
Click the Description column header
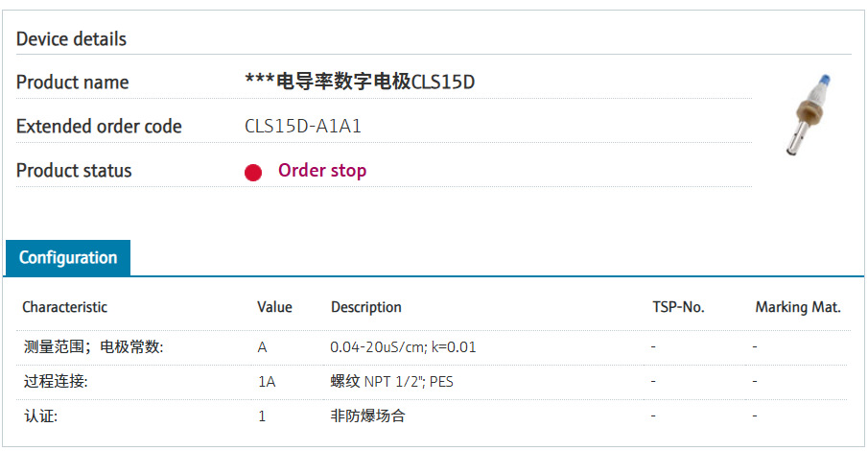366,307
